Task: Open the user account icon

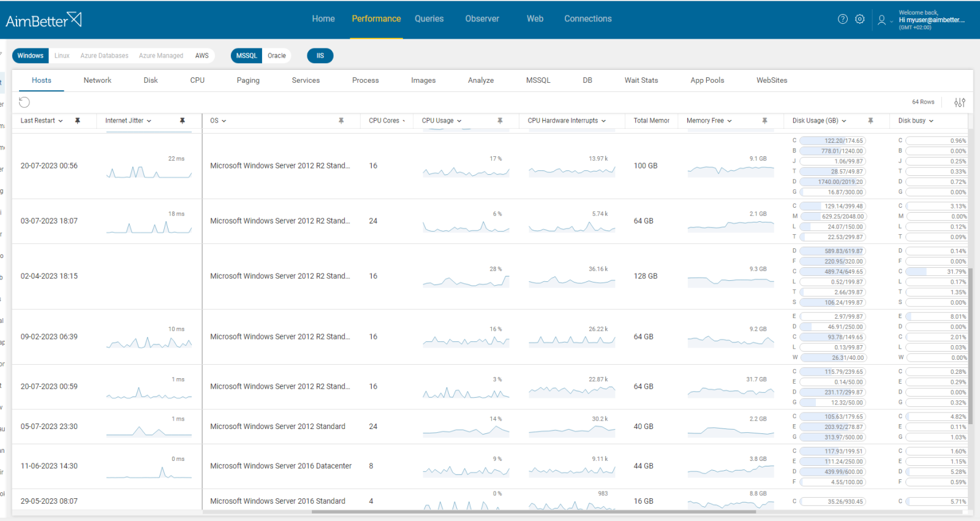Action: click(x=881, y=20)
